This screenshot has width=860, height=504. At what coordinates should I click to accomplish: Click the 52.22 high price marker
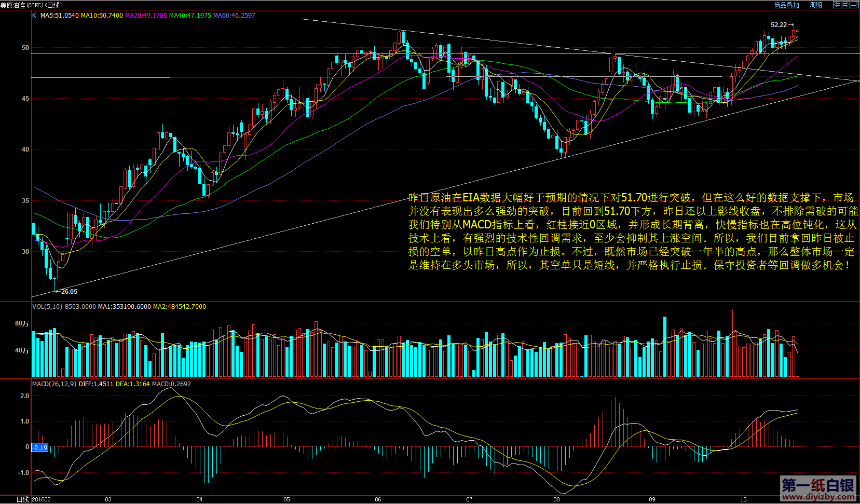click(779, 25)
